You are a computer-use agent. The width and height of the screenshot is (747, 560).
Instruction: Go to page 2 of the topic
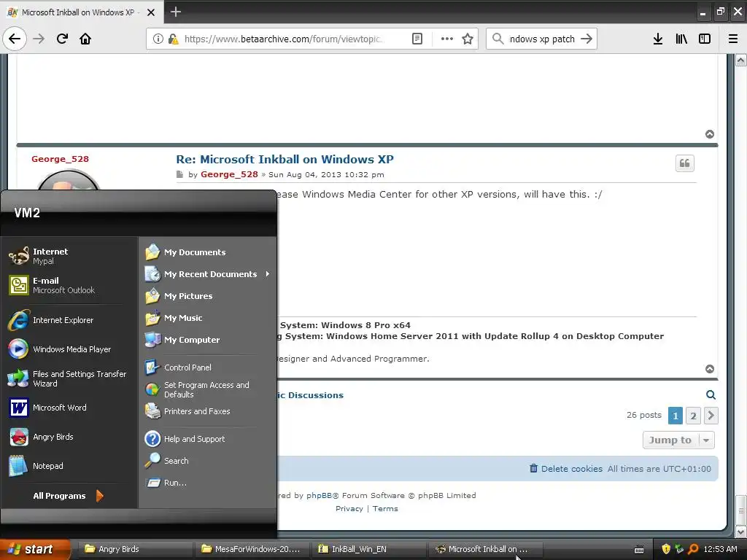(x=693, y=416)
